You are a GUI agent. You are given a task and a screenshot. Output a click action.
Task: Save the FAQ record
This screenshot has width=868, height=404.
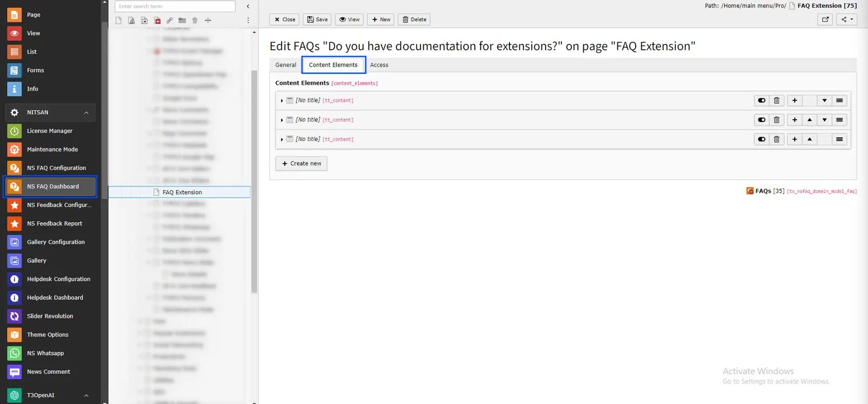(317, 20)
